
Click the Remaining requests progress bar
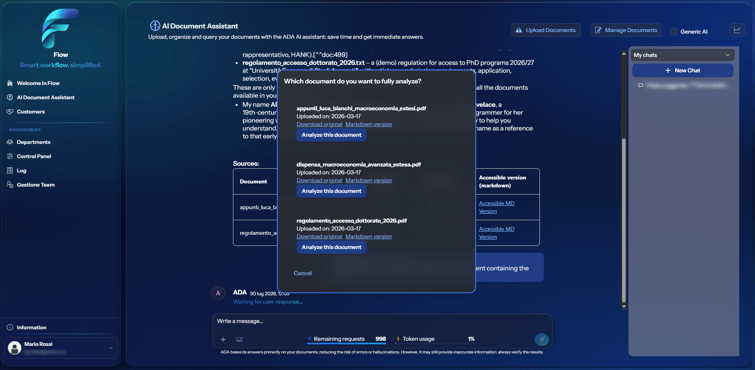[x=346, y=344]
